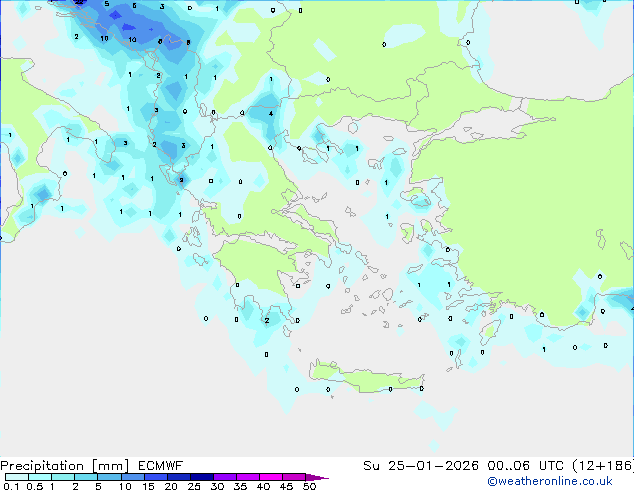
Task: Pick the 40–45 mm magenta legend swatch
Action: pyautogui.click(x=271, y=477)
